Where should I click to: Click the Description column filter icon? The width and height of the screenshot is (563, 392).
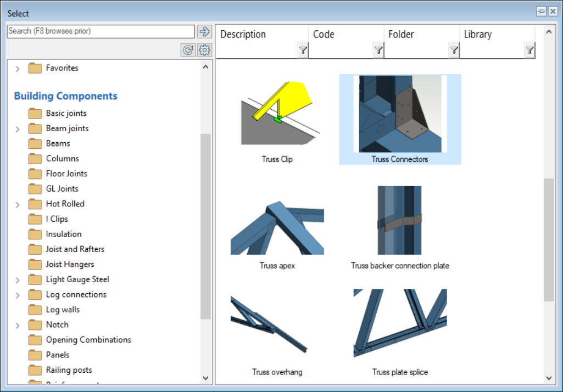pyautogui.click(x=303, y=51)
